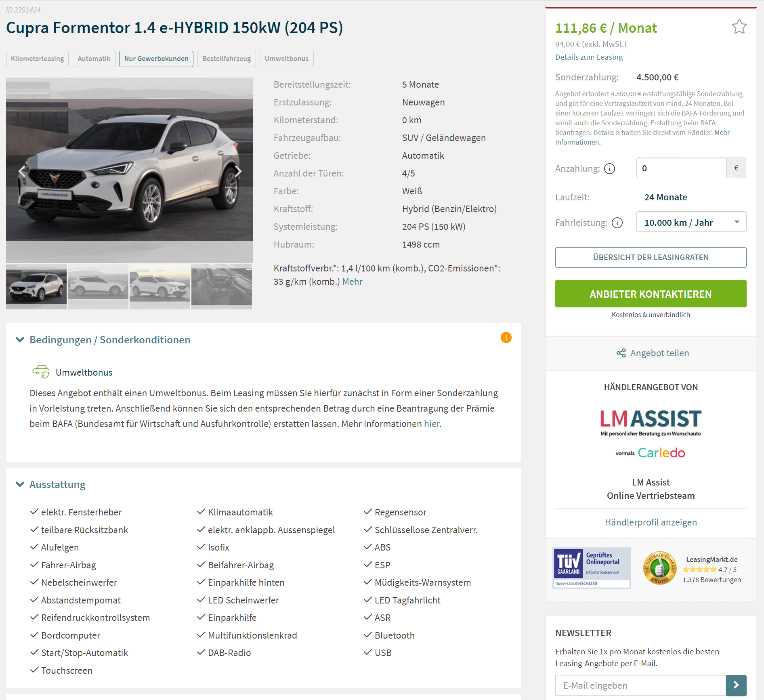Click the 4.7 / 5 star rating
This screenshot has width=764, height=700.
(x=709, y=570)
